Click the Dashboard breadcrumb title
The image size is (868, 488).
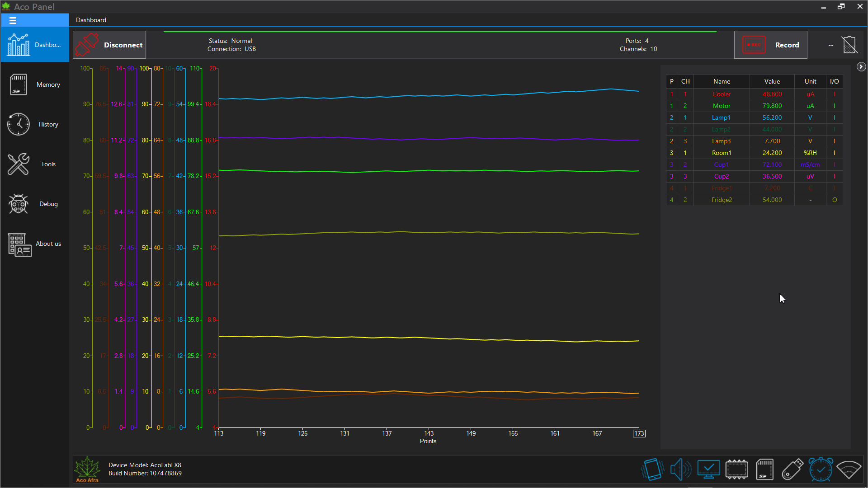click(x=91, y=20)
